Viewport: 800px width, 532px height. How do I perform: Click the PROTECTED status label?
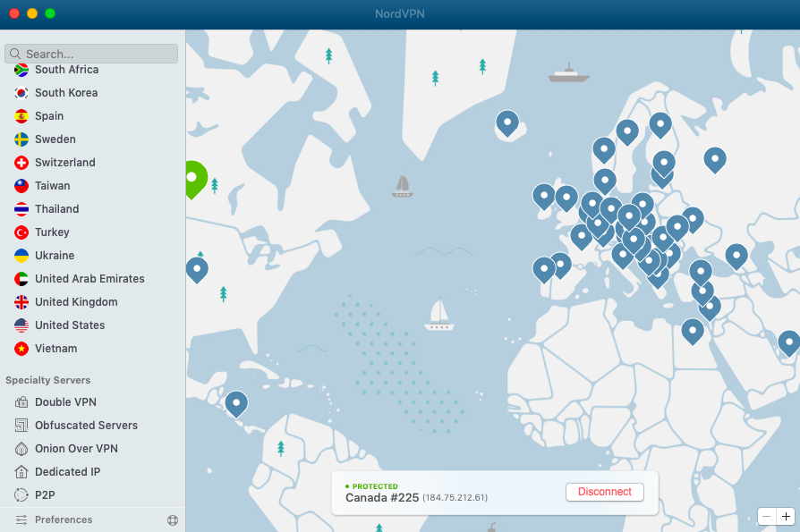(x=375, y=486)
